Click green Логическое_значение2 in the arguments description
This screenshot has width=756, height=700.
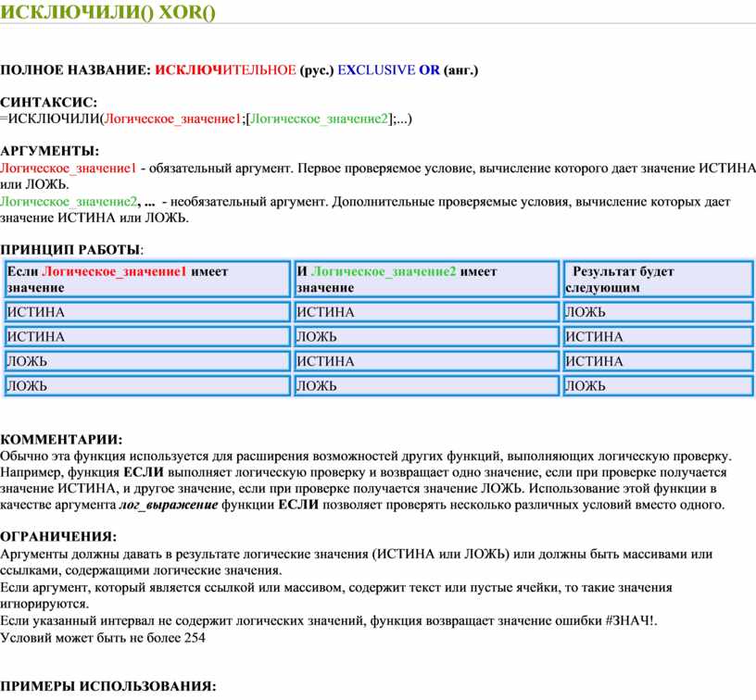pos(69,201)
